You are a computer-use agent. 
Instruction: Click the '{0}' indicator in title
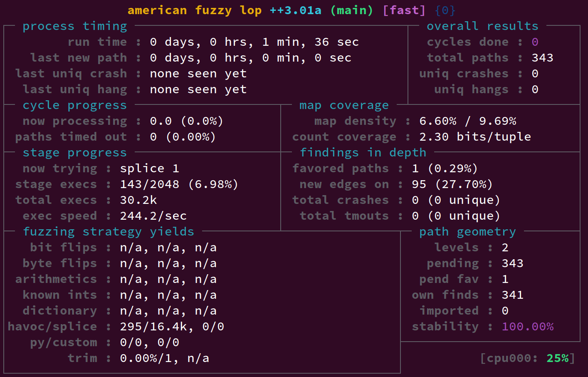445,10
